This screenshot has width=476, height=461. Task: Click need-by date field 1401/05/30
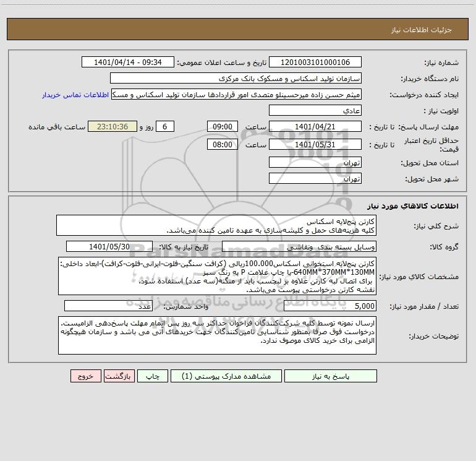(x=109, y=247)
